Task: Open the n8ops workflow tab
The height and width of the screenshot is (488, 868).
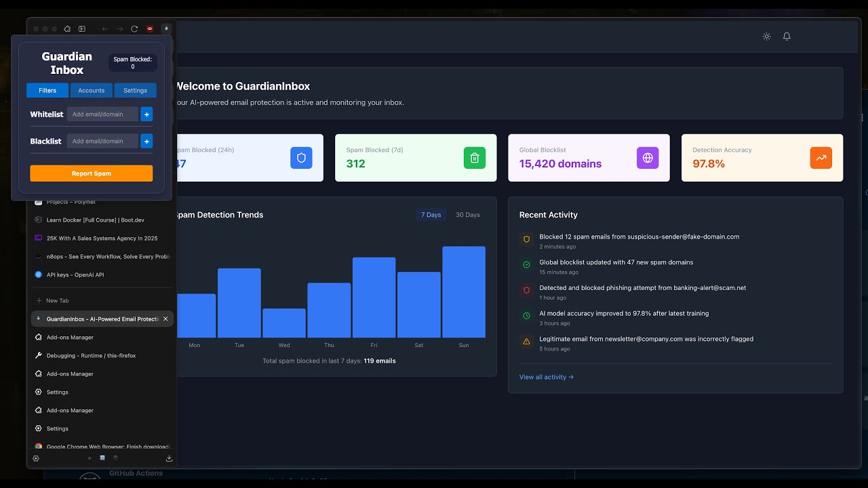Action: pyautogui.click(x=102, y=256)
